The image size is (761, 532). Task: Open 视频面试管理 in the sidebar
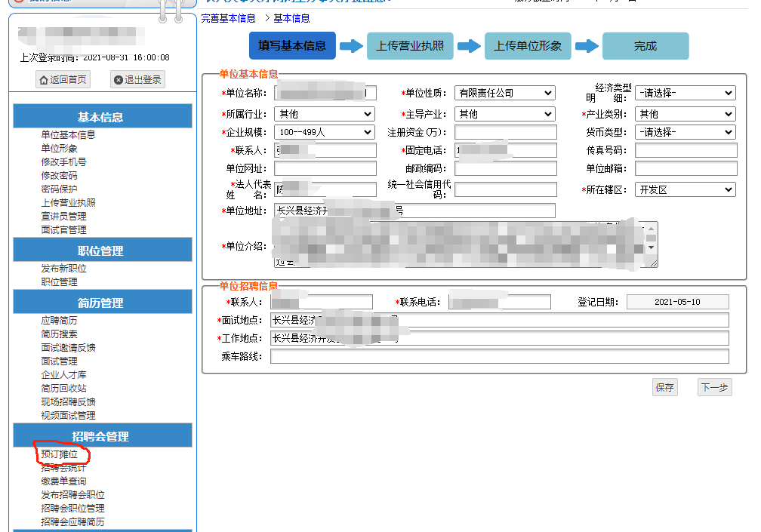pos(68,416)
